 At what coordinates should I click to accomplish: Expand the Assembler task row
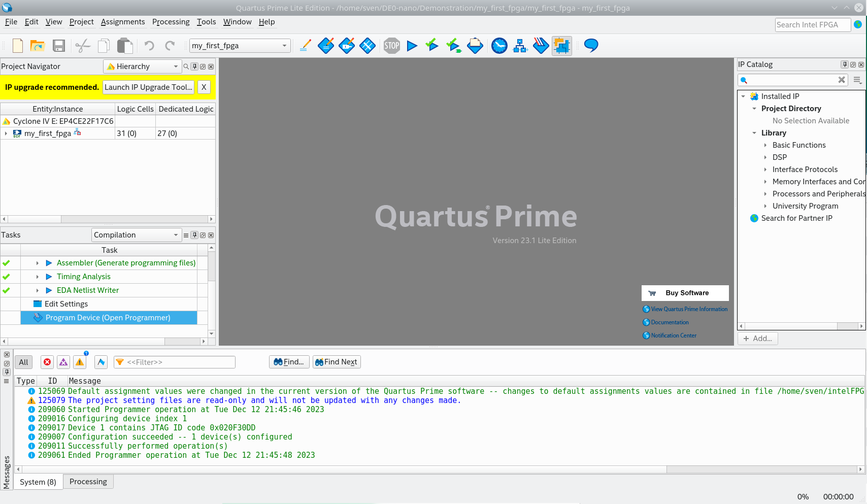point(38,263)
